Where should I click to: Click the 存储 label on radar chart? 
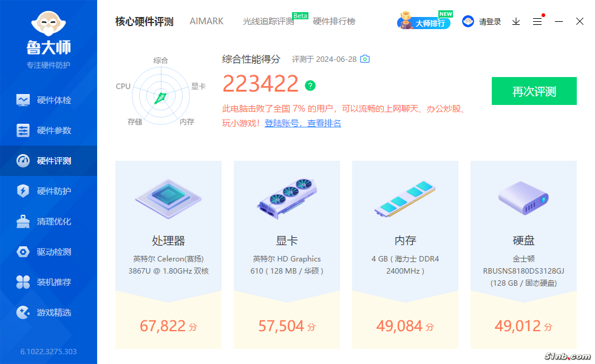pyautogui.click(x=135, y=122)
